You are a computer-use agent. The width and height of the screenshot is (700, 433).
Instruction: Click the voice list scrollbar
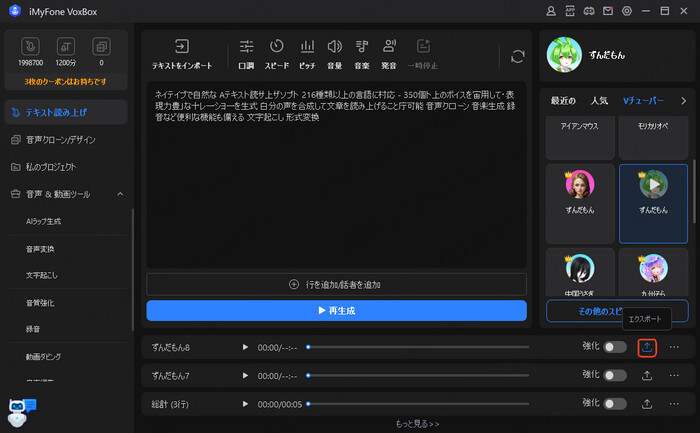694,191
